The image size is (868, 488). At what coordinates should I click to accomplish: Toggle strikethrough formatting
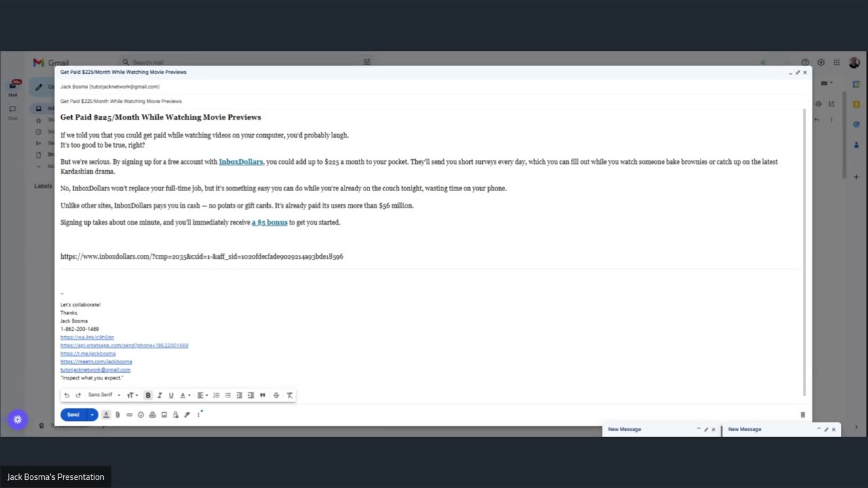276,395
